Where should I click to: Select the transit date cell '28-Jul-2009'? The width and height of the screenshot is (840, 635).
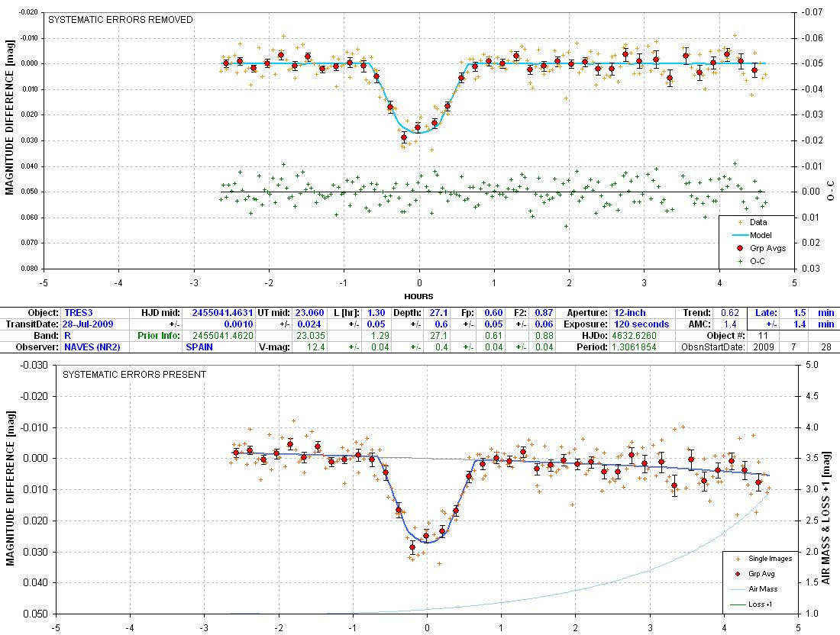point(87,324)
